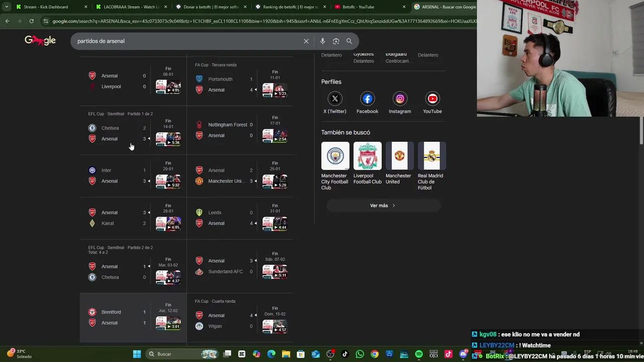Open Arsenal's Facebook profile
This screenshot has width=644, height=362.
(367, 103)
